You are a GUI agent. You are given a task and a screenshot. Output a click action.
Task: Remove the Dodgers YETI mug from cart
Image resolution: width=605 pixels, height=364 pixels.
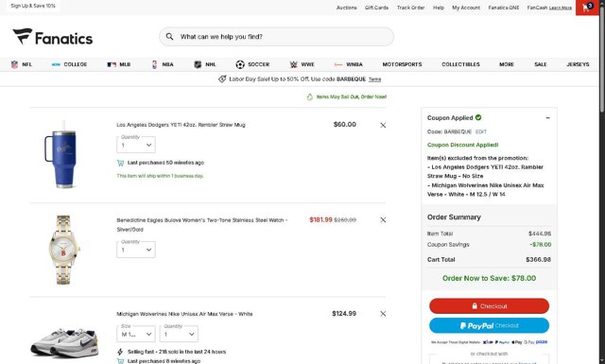[383, 125]
